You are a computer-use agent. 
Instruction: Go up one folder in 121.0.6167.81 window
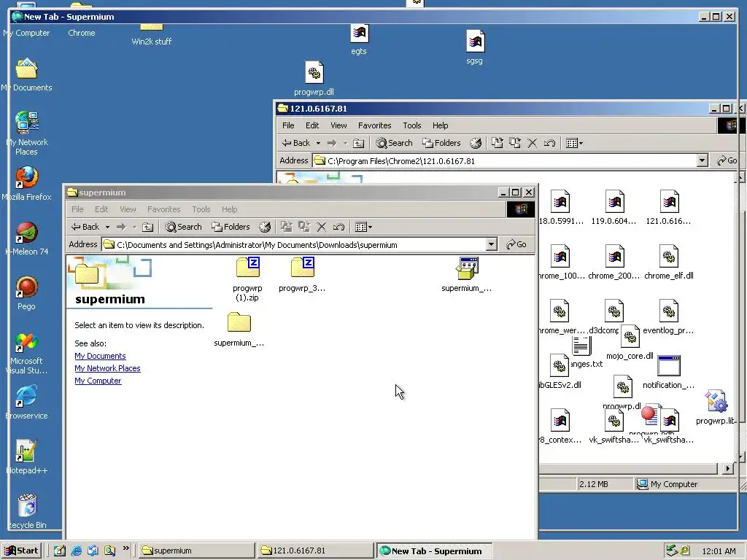[359, 143]
